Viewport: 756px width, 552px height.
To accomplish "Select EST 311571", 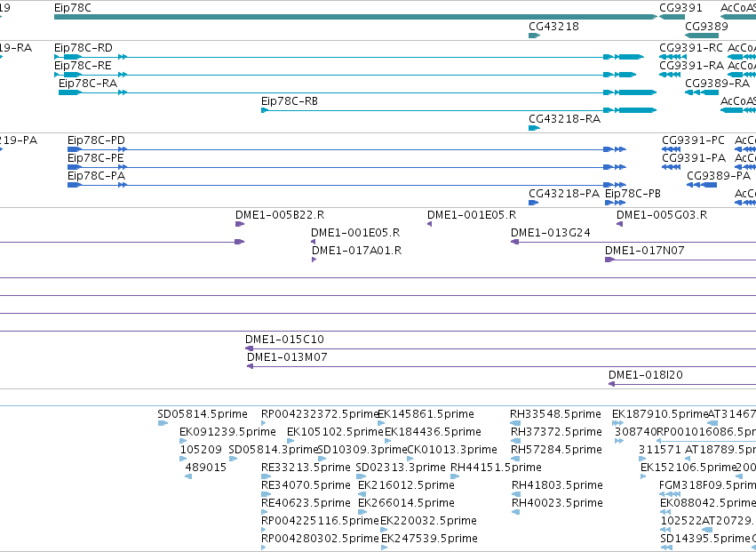I will point(660,450).
